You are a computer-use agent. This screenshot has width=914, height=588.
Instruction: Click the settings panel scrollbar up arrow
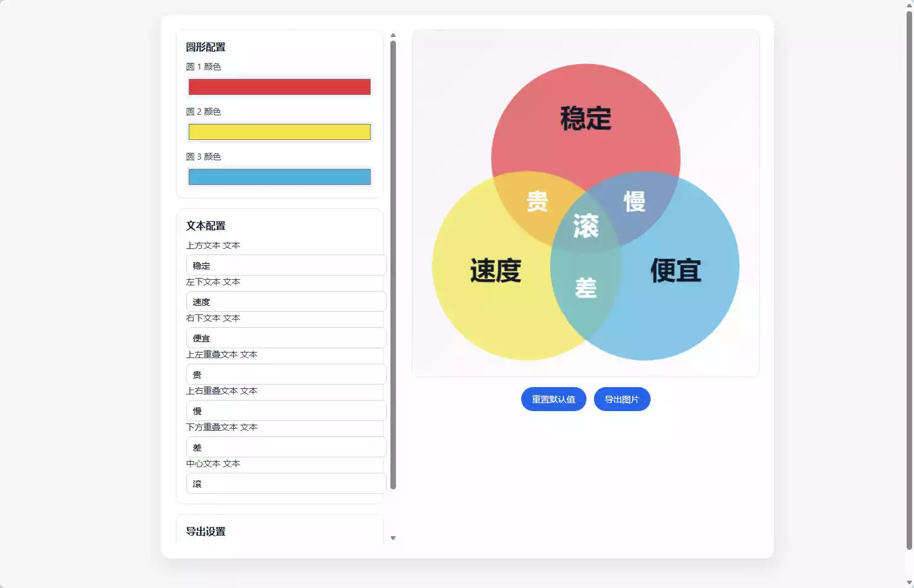(x=393, y=36)
